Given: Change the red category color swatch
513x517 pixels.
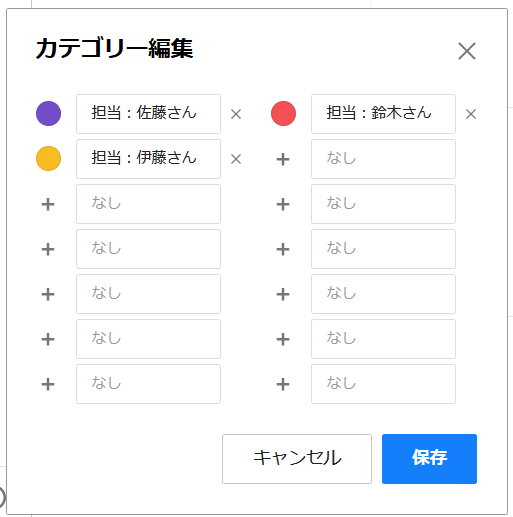Looking at the screenshot, I should [283, 113].
